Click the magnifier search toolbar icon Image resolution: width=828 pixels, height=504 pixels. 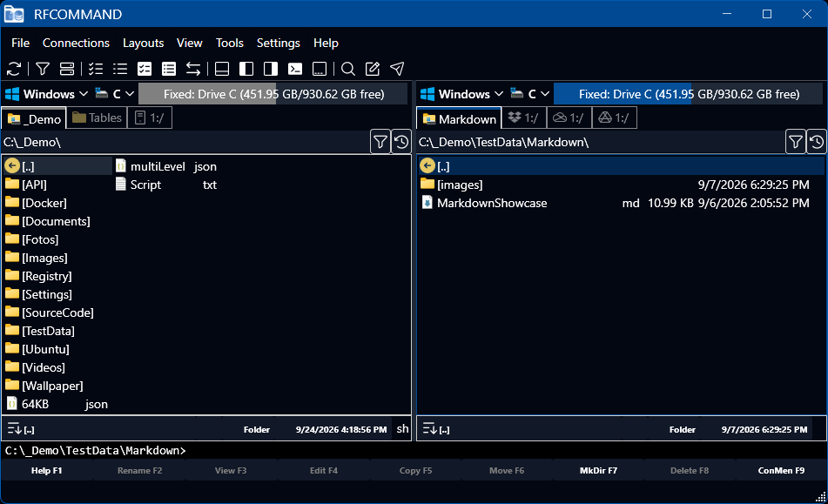[348, 69]
